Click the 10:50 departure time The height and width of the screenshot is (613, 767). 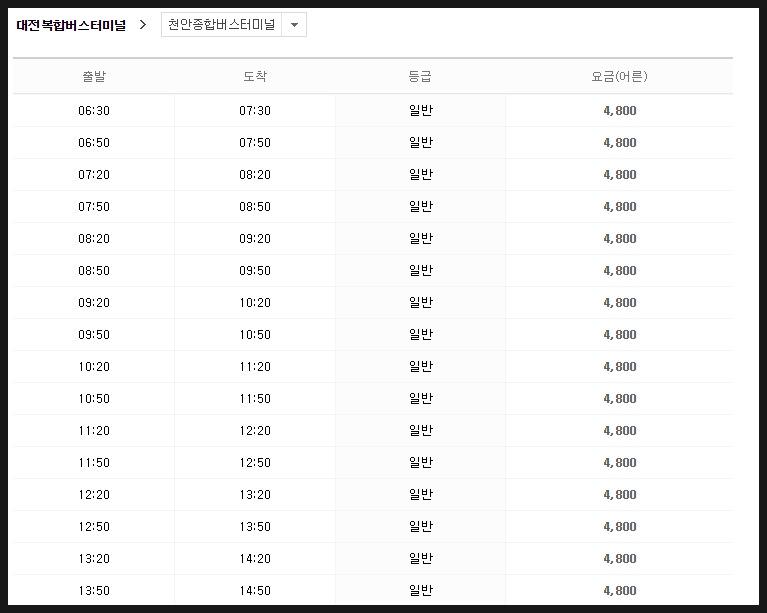click(94, 399)
